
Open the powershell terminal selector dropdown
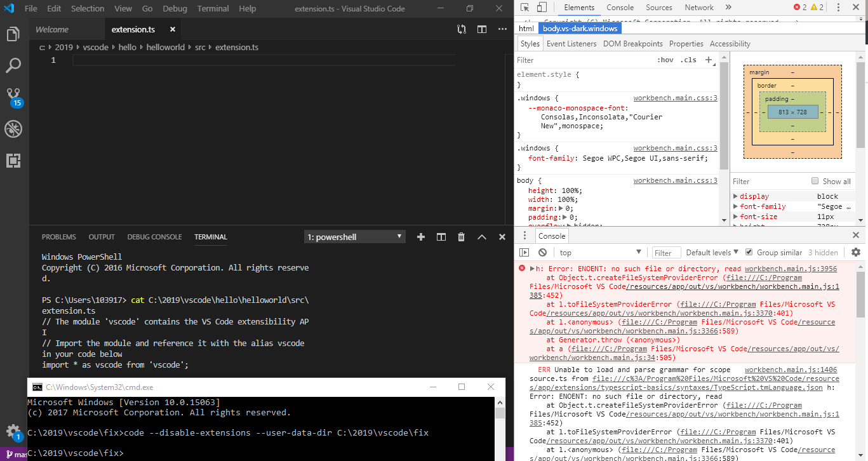(354, 237)
